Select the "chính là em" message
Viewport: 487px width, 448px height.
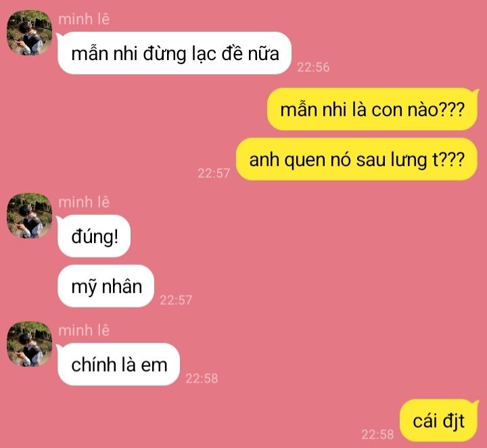pyautogui.click(x=118, y=364)
